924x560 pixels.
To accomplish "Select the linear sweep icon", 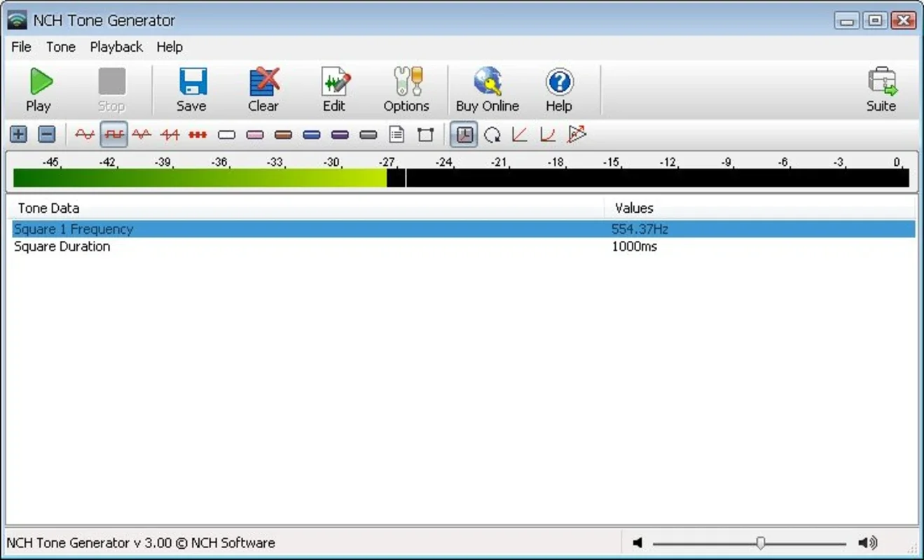I will click(x=520, y=134).
